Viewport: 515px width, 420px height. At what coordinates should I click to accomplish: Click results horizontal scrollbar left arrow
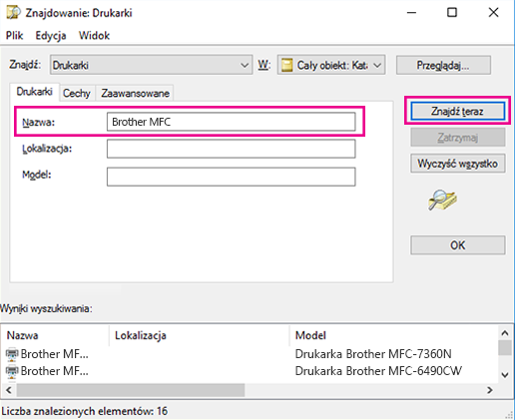tap(9, 390)
